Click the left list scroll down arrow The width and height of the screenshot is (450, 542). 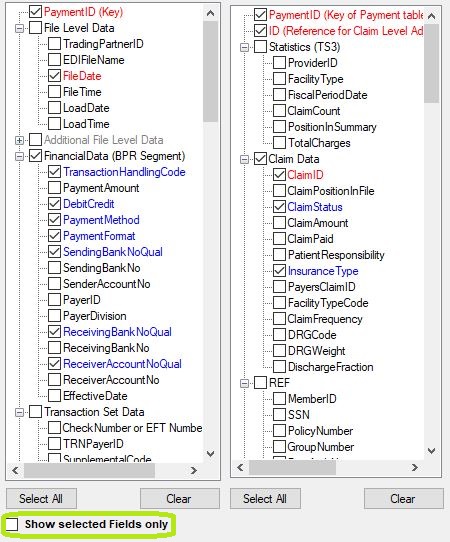pyautogui.click(x=210, y=454)
